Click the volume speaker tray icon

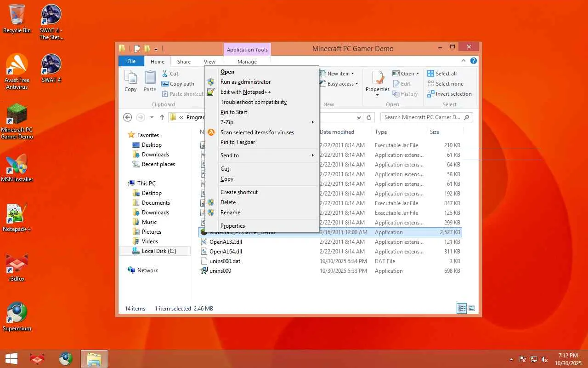545,359
